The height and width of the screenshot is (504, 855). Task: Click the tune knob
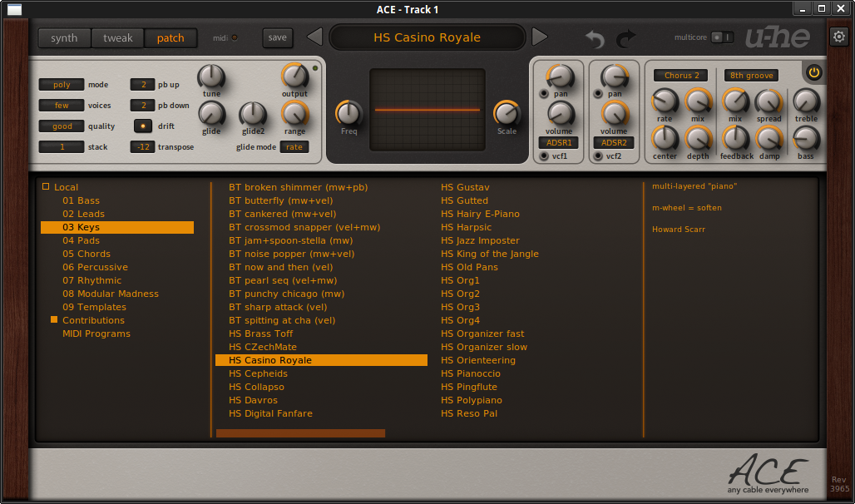tap(211, 77)
